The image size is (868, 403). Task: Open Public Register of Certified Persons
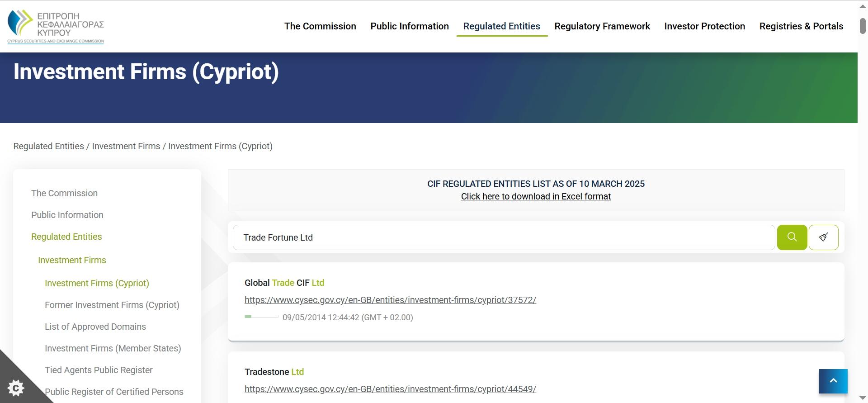tap(114, 392)
